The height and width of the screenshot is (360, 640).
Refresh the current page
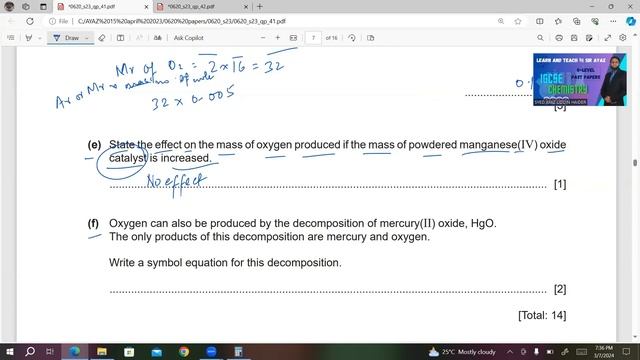30,21
